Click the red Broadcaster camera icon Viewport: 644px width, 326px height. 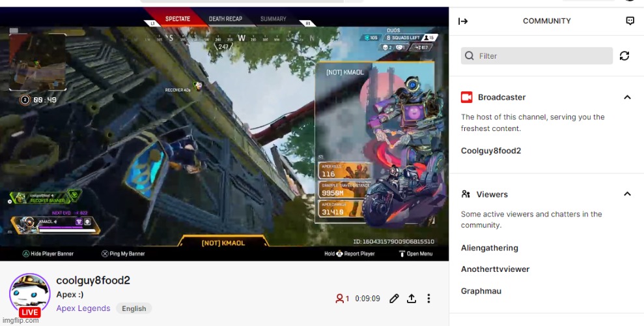tap(467, 97)
